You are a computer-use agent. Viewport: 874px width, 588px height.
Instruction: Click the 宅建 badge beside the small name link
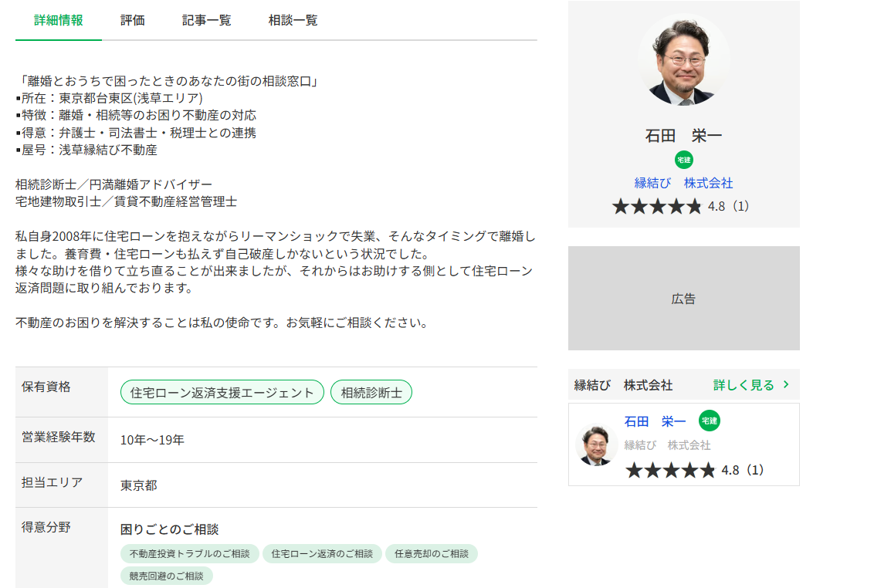tap(709, 421)
